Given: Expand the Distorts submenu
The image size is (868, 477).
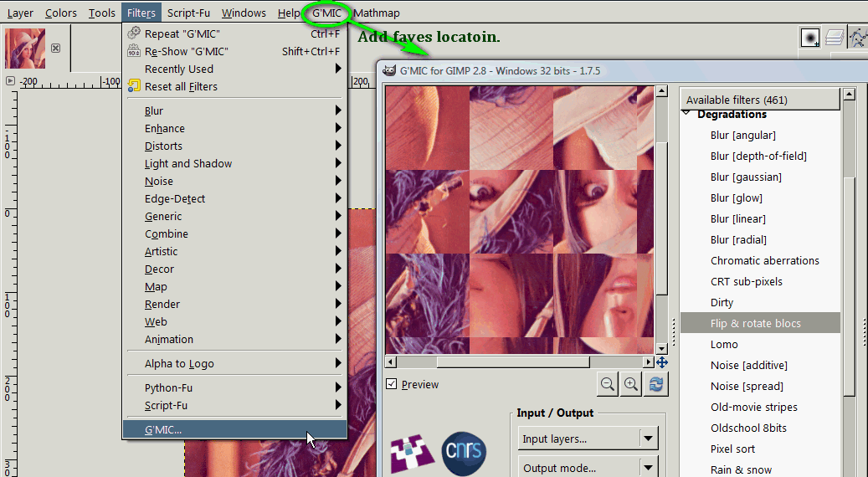Looking at the screenshot, I should pyautogui.click(x=236, y=146).
